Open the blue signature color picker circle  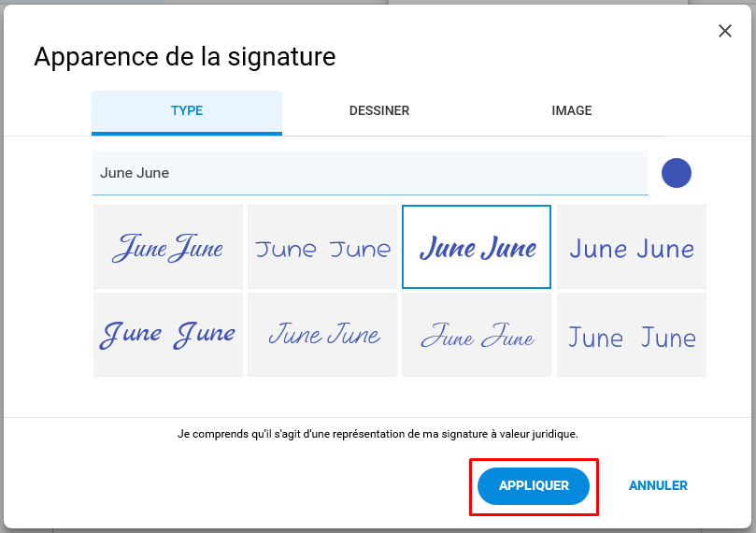(676, 173)
